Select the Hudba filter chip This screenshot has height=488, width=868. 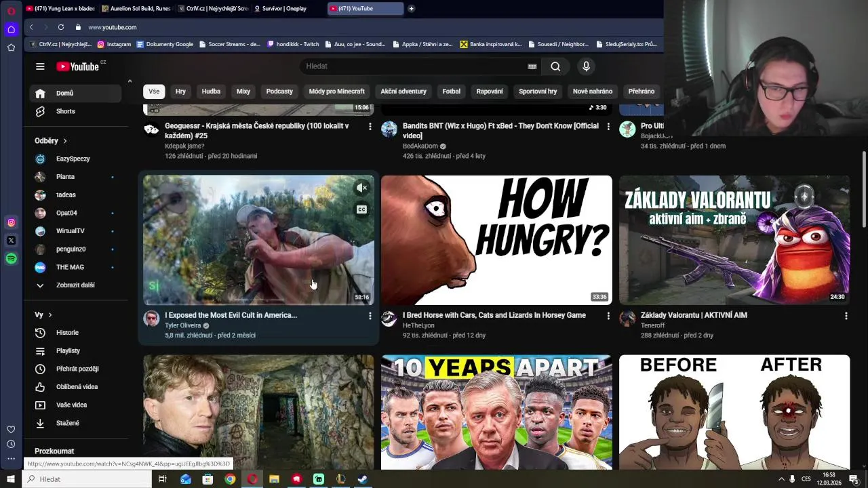tap(211, 91)
